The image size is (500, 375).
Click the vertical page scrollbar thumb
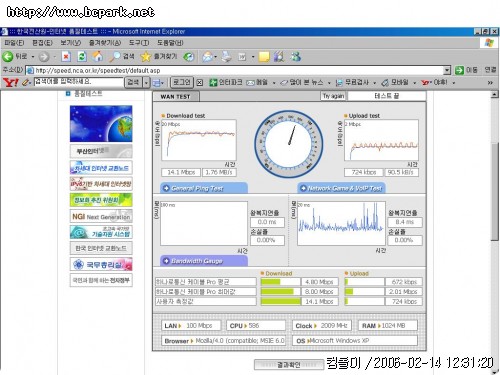tap(495, 191)
